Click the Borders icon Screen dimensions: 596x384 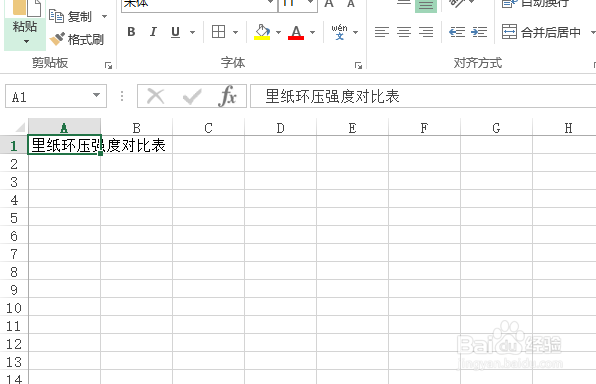coord(219,32)
